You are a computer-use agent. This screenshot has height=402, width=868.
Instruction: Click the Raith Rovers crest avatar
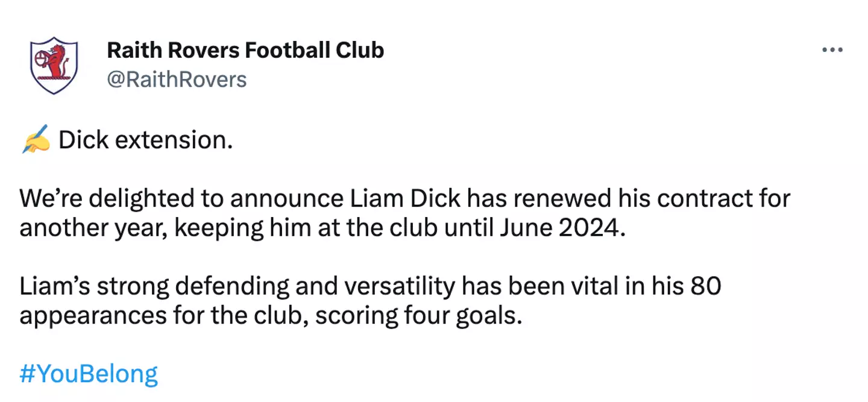pyautogui.click(x=54, y=65)
